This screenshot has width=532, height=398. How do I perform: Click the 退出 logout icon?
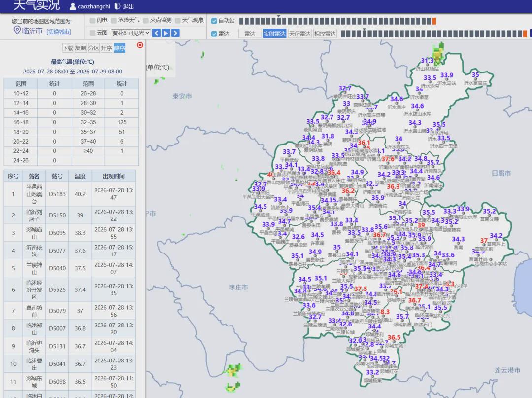(x=117, y=6)
